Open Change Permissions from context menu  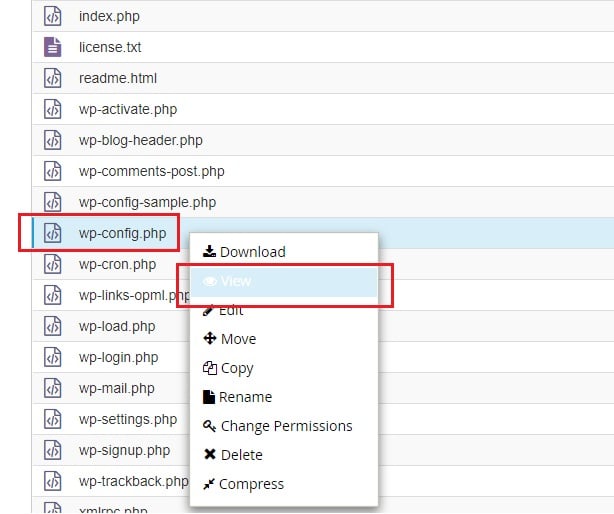click(x=286, y=426)
